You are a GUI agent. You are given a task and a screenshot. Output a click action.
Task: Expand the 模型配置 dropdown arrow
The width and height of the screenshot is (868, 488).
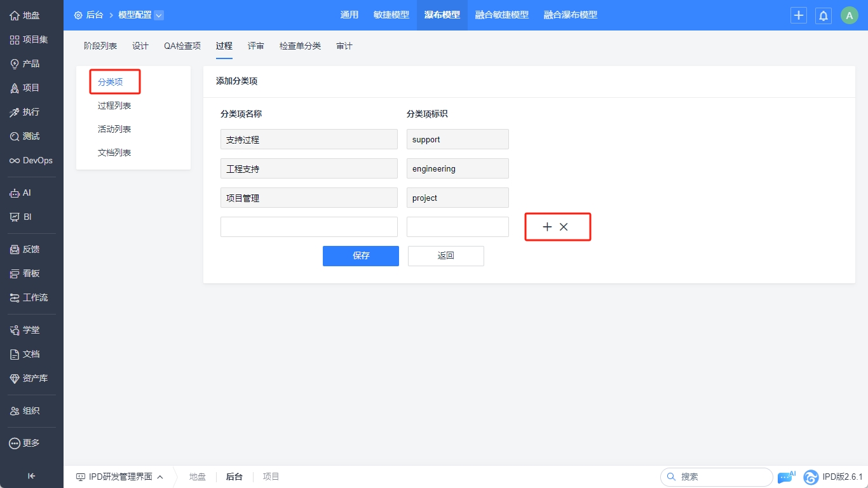[159, 15]
